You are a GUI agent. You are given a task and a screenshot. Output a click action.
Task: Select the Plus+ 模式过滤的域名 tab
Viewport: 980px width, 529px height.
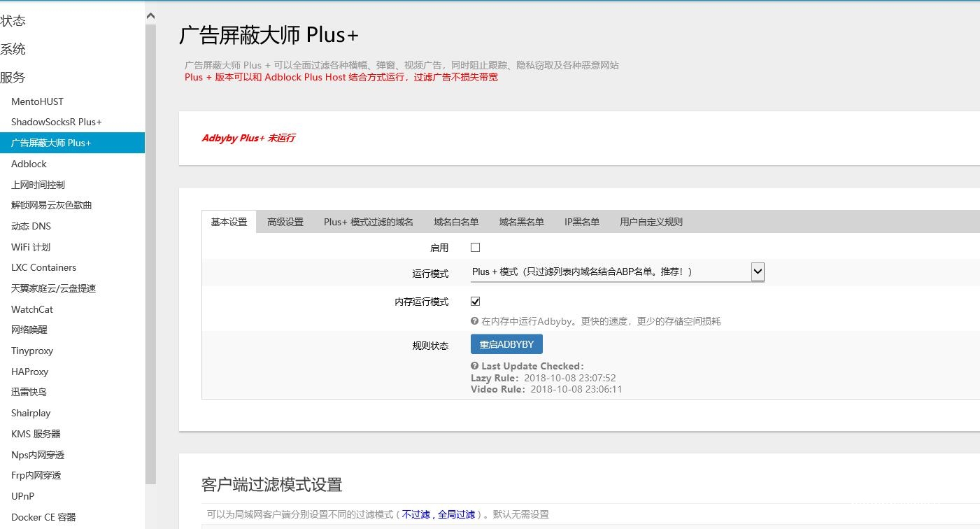pyautogui.click(x=369, y=222)
